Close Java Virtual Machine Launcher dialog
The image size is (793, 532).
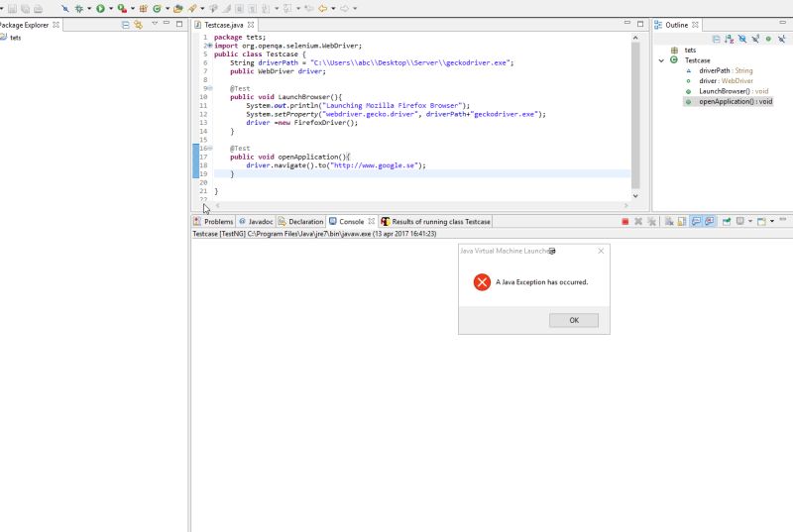(x=601, y=251)
